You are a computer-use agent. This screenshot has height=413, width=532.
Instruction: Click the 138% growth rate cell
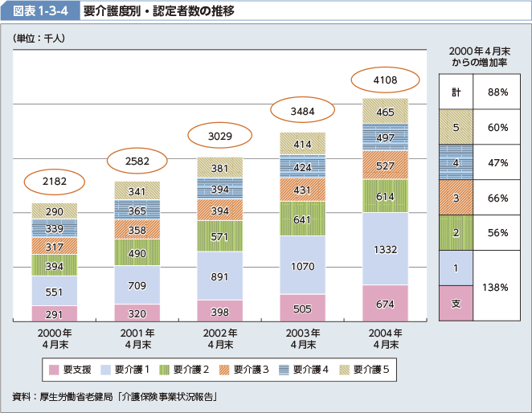pos(497,285)
